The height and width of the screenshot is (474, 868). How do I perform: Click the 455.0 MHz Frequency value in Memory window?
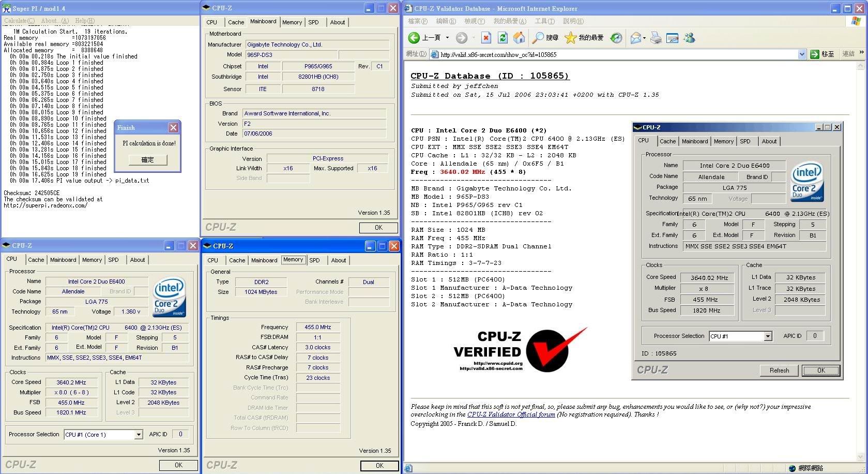(317, 327)
